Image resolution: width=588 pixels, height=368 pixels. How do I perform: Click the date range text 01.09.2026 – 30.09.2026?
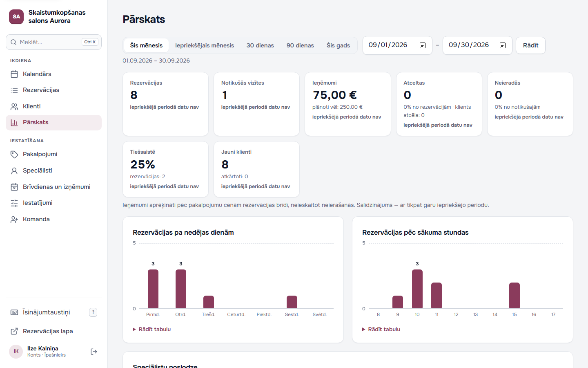[x=156, y=61]
